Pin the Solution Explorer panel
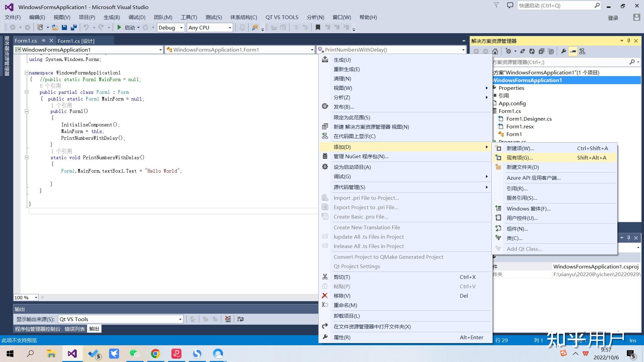 629,41
